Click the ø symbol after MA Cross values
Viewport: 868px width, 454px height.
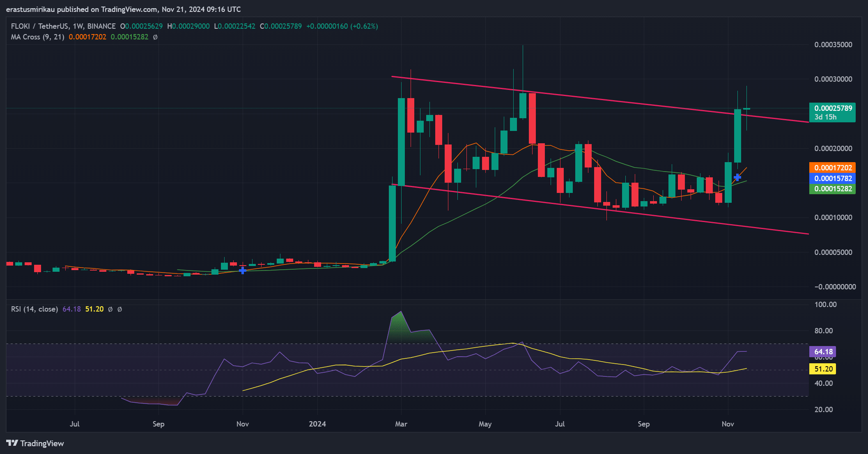pyautogui.click(x=155, y=37)
